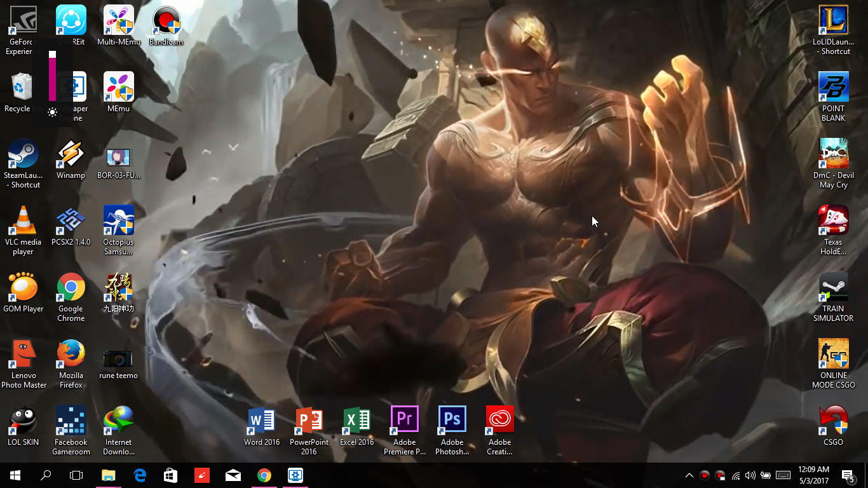Open the Windows Start menu
Screen dimensions: 868x488
(x=15, y=475)
